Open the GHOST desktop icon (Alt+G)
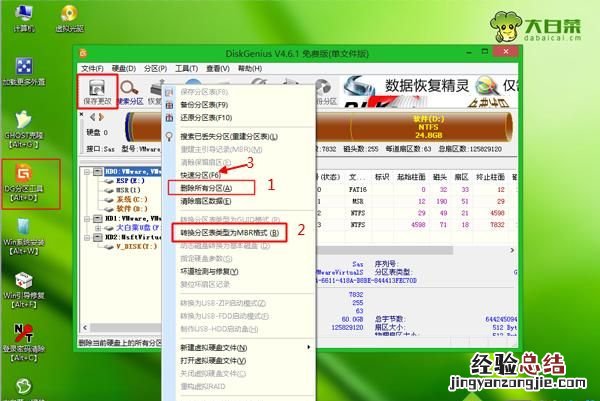 coord(24,129)
